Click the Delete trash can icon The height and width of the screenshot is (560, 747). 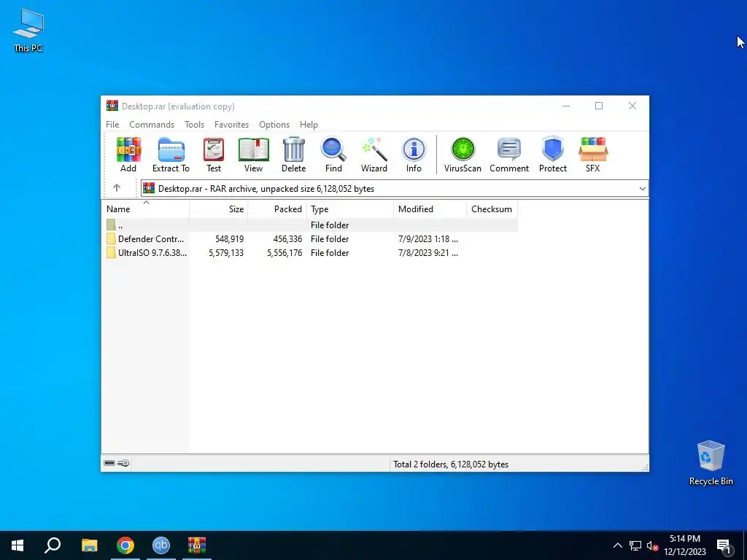point(293,155)
